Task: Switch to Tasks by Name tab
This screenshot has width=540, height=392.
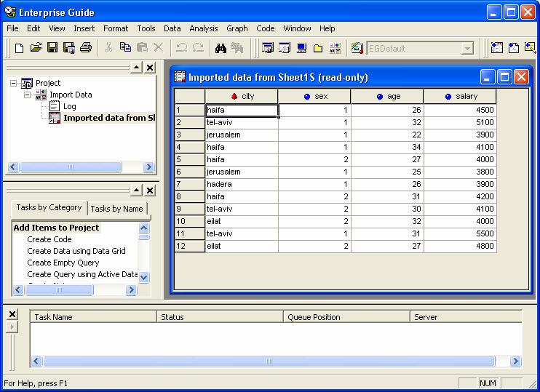Action: point(116,209)
